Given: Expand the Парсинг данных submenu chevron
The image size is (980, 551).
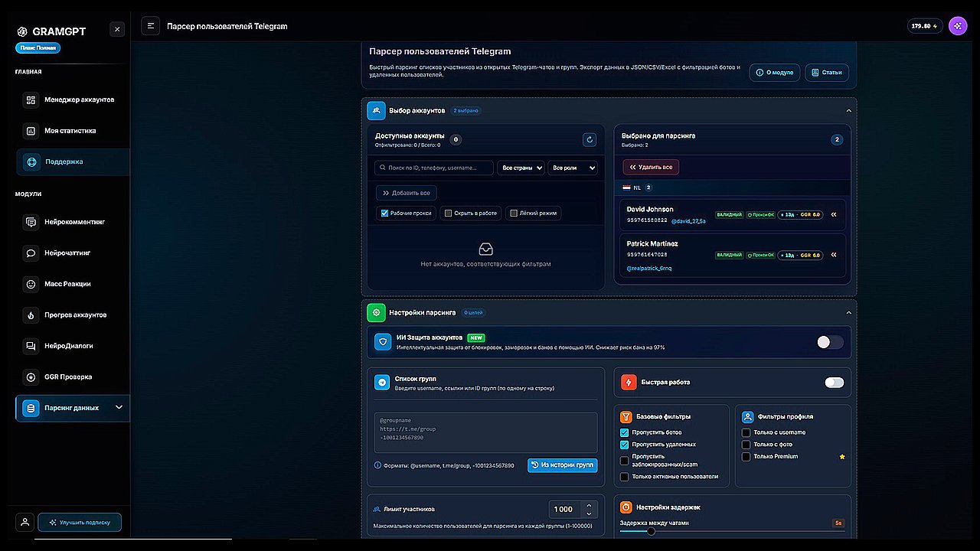Looking at the screenshot, I should coord(119,407).
